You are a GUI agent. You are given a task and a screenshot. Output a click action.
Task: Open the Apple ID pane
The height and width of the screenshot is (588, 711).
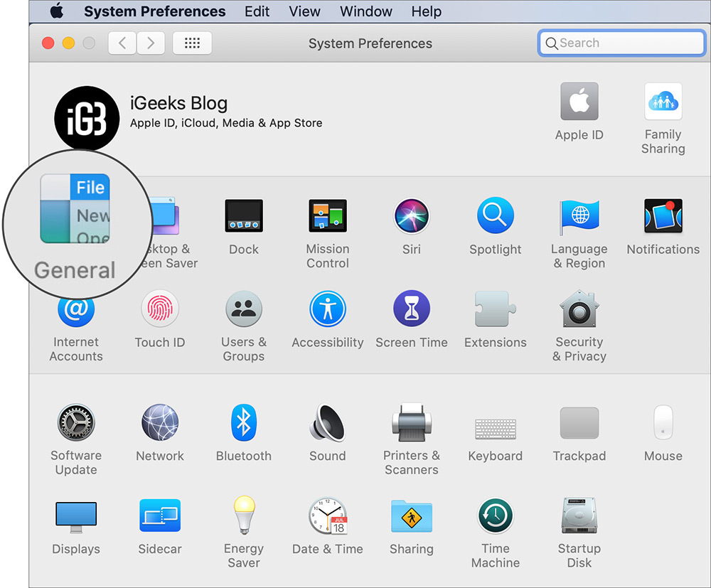point(579,101)
